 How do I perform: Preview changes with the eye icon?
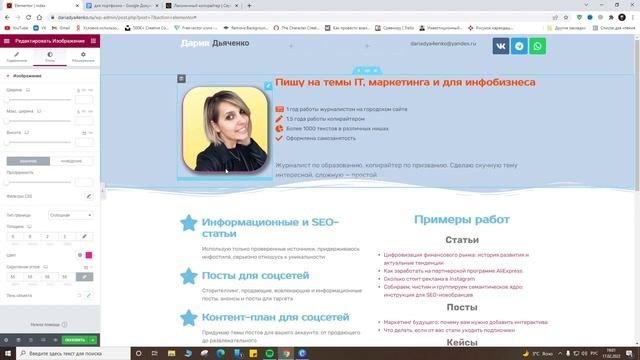56,340
